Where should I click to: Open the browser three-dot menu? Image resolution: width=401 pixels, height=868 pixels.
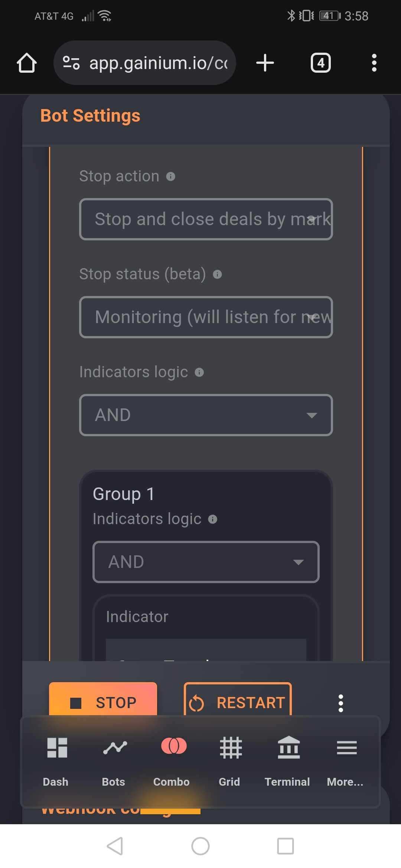(x=374, y=63)
